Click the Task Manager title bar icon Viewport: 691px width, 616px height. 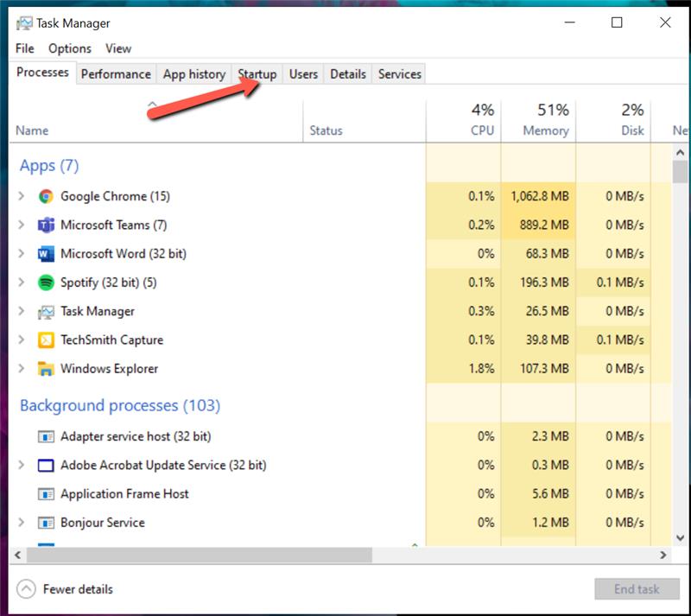[24, 23]
